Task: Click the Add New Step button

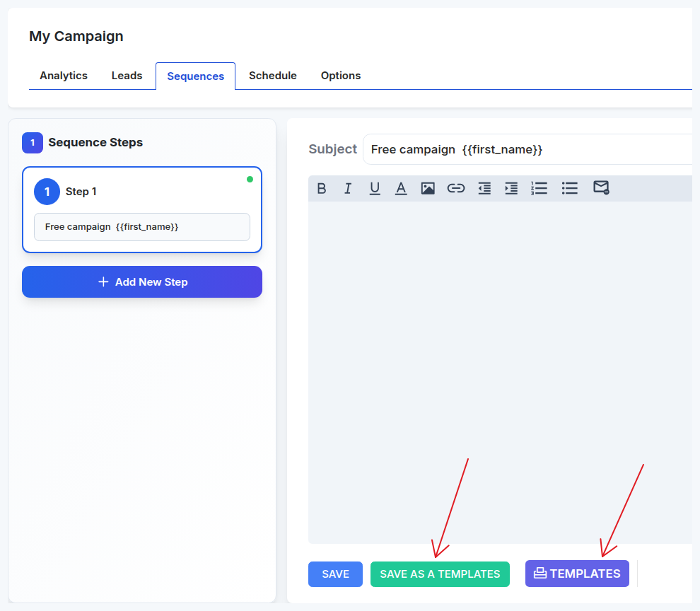Action: (142, 282)
